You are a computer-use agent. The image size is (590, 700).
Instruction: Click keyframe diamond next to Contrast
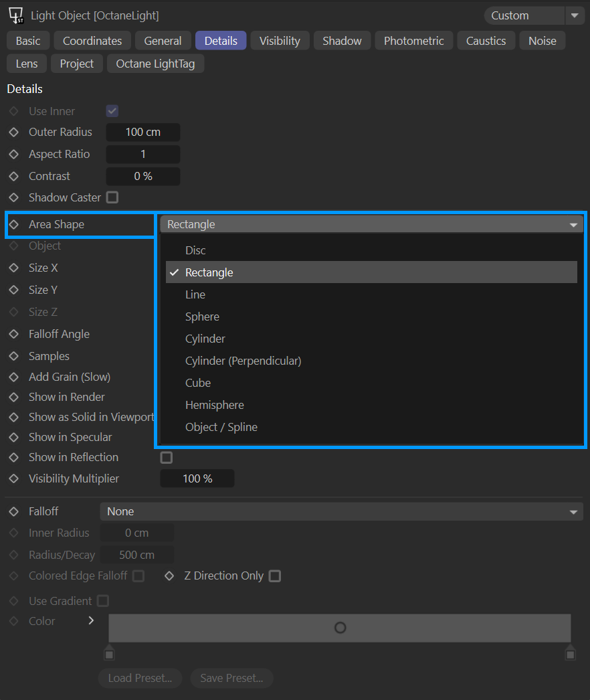[x=13, y=177]
